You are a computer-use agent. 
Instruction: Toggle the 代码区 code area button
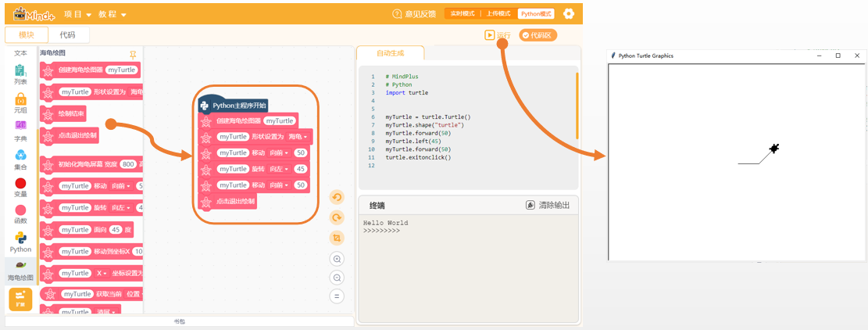538,35
